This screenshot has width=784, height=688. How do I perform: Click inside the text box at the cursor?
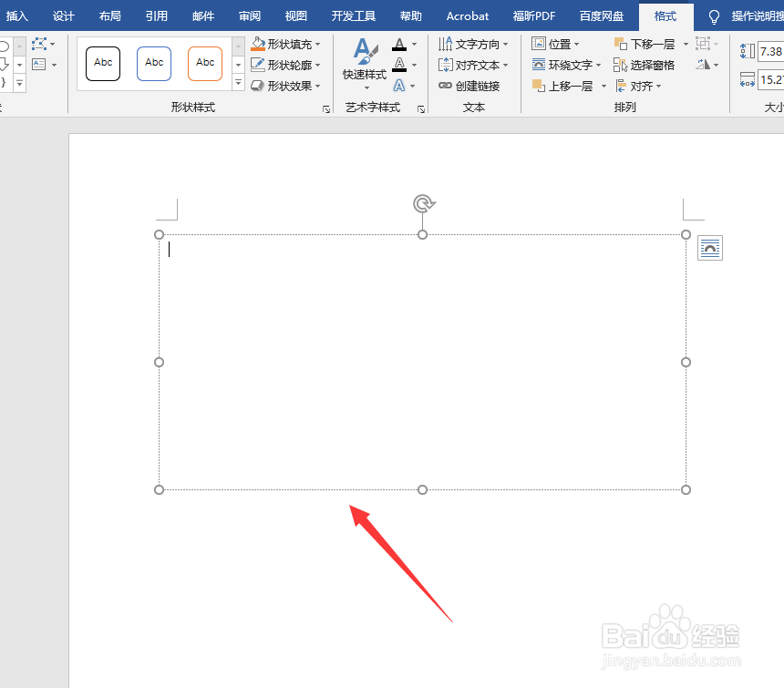click(x=169, y=249)
